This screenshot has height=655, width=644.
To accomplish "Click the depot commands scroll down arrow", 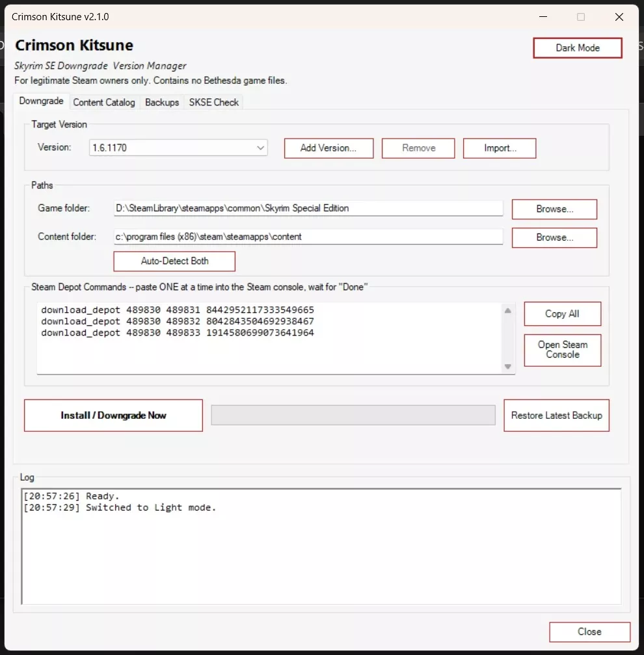I will (x=508, y=366).
